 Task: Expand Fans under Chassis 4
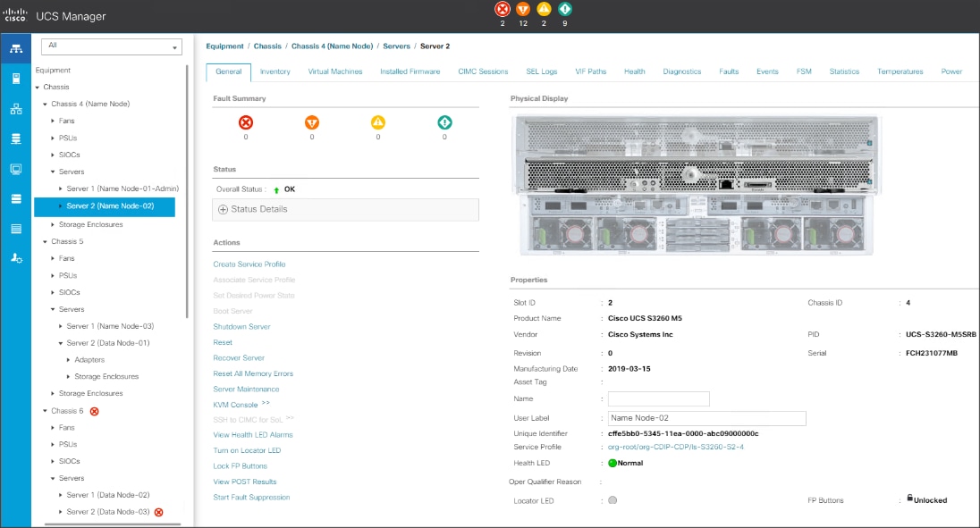click(53, 122)
